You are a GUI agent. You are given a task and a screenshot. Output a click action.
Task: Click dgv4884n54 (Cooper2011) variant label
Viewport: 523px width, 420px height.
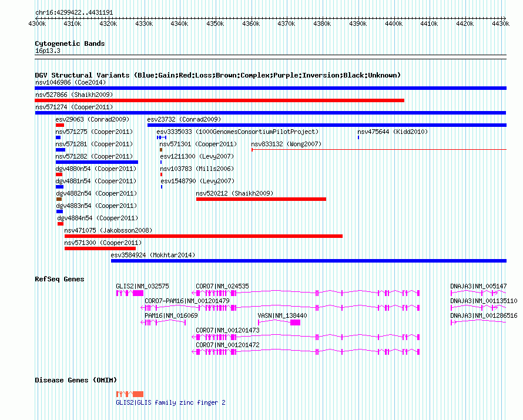tap(98, 218)
